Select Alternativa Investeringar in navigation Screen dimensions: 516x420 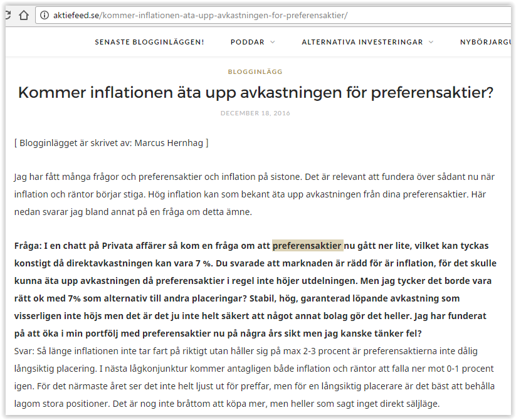tap(362, 42)
